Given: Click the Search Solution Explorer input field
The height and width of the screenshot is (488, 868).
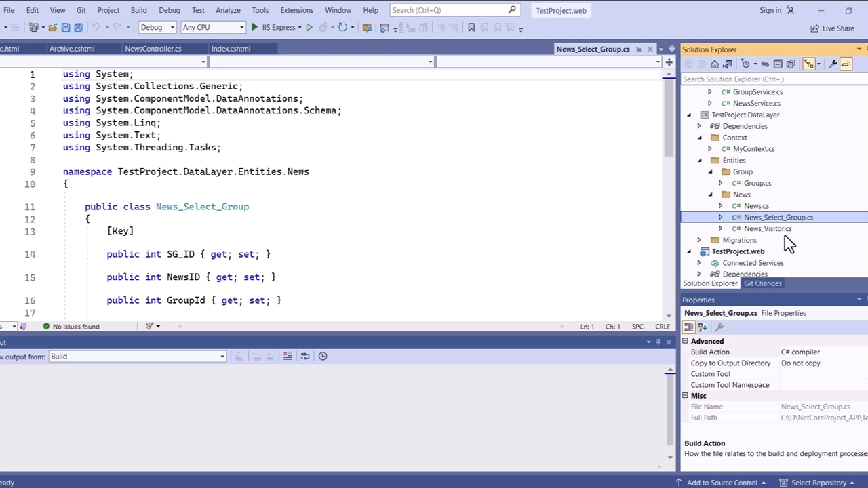Looking at the screenshot, I should pos(766,79).
